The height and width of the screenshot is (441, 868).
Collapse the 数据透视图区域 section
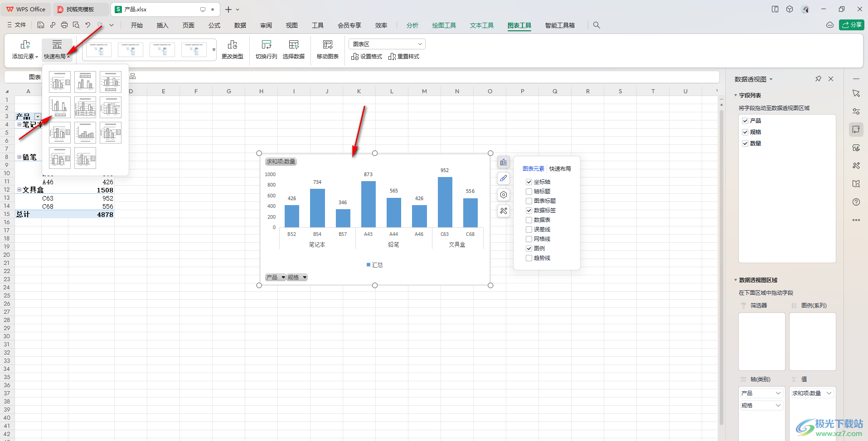736,280
